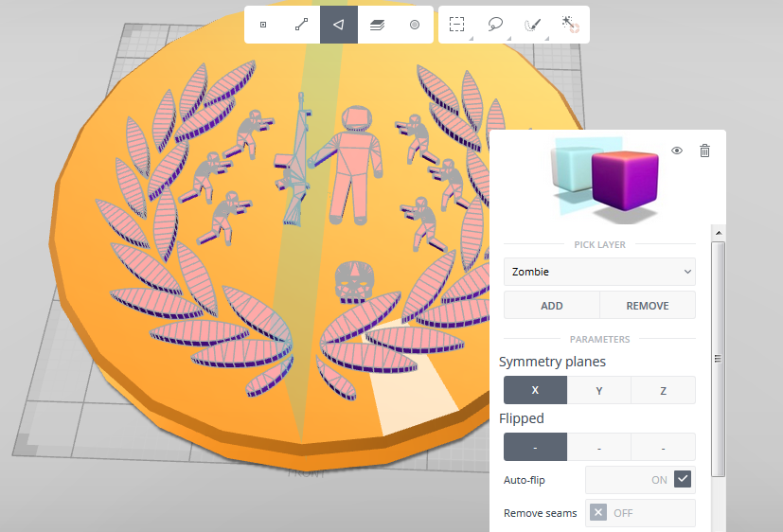Screen dimensions: 783x532
Task: Click the panel scrollbar up arrow
Action: [x=719, y=233]
